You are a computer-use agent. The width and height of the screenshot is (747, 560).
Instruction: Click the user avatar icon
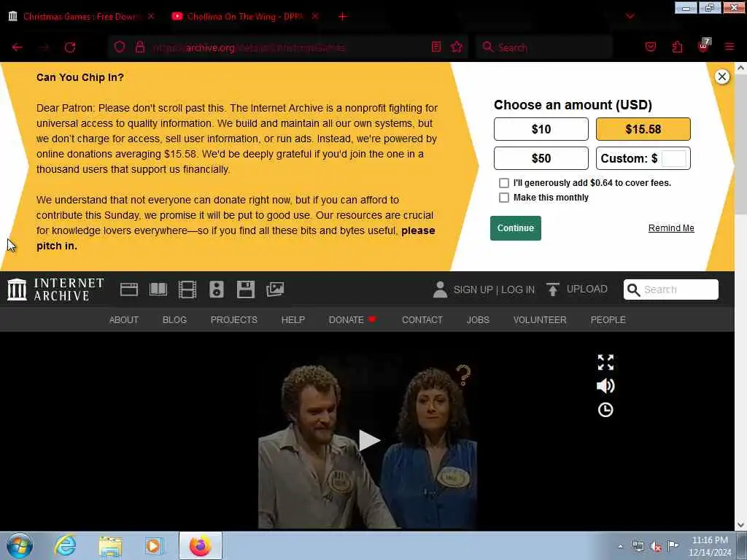click(440, 289)
